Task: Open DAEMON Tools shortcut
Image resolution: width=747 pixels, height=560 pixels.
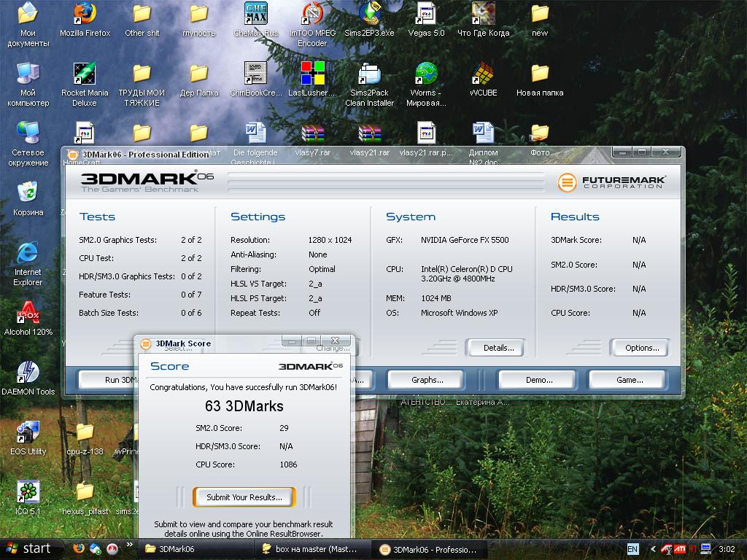Action: click(28, 378)
